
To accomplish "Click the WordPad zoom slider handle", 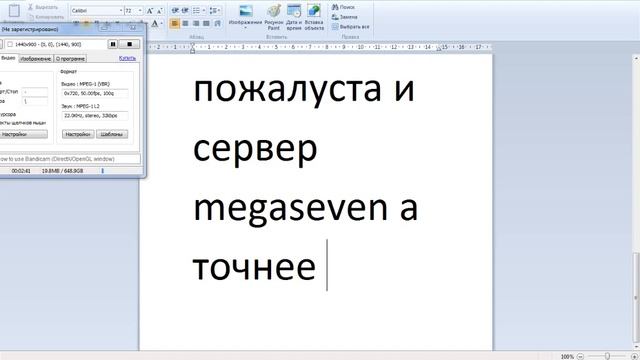I will pyautogui.click(x=607, y=356).
